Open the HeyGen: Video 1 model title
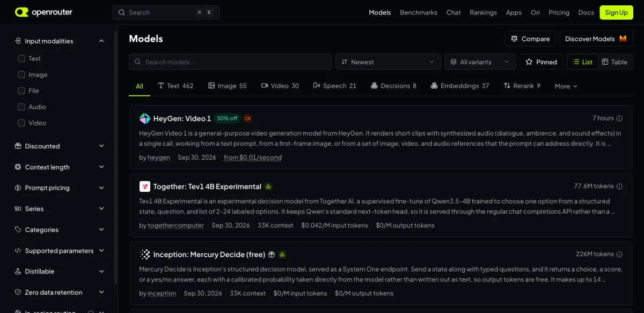 (182, 118)
